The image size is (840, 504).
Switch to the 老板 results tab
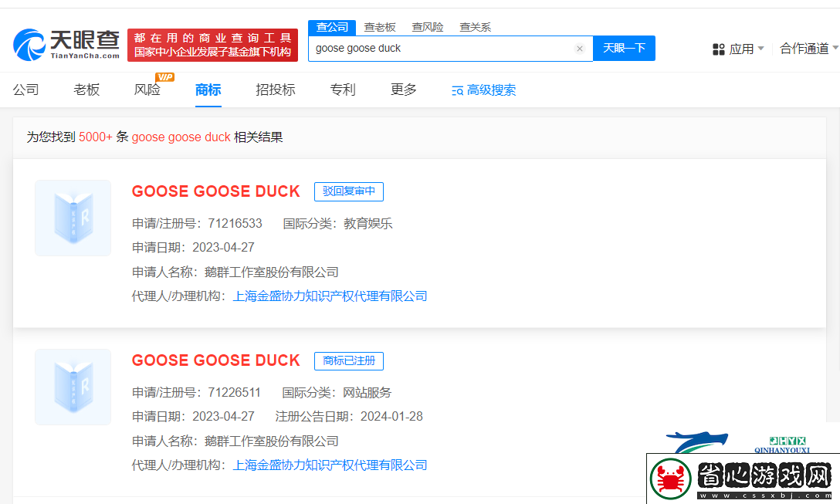pyautogui.click(x=86, y=90)
